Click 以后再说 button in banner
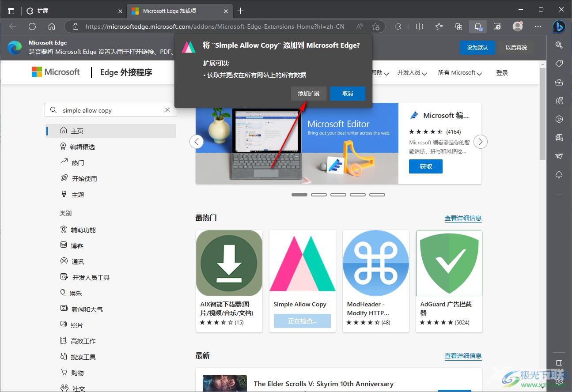This screenshot has width=572, height=392. coord(516,47)
